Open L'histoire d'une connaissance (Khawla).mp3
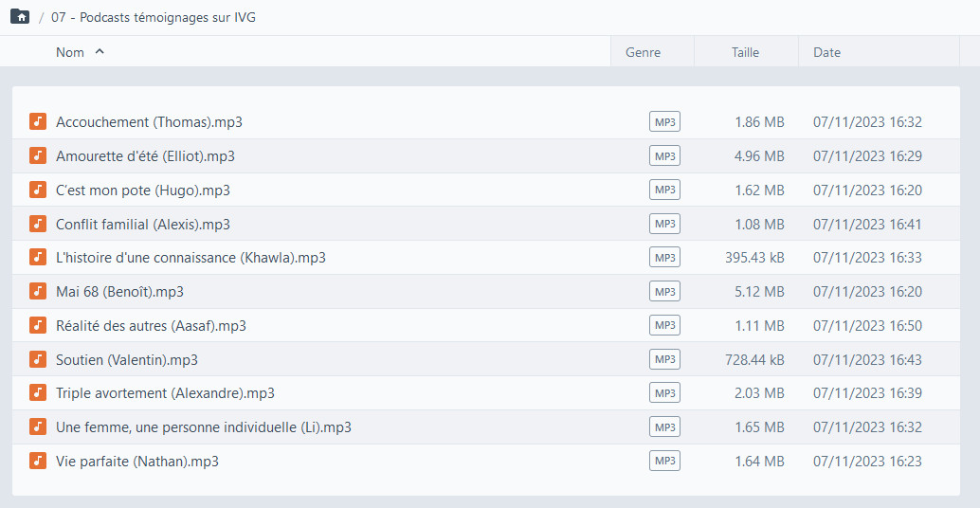The width and height of the screenshot is (980, 508). point(191,258)
